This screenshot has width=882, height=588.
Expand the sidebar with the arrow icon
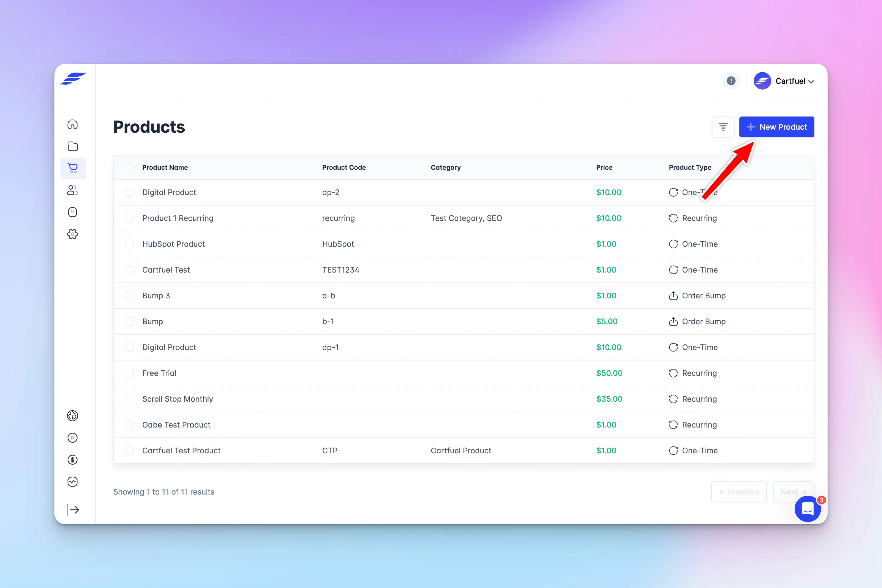tap(73, 509)
